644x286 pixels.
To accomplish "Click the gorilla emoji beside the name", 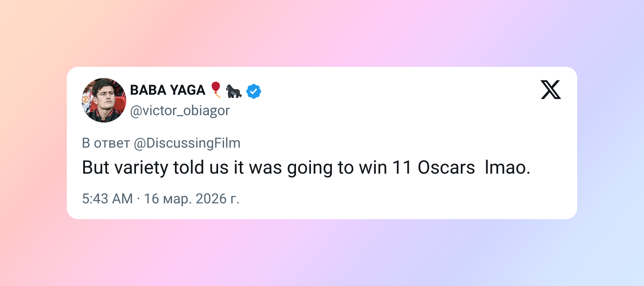I will pos(234,91).
